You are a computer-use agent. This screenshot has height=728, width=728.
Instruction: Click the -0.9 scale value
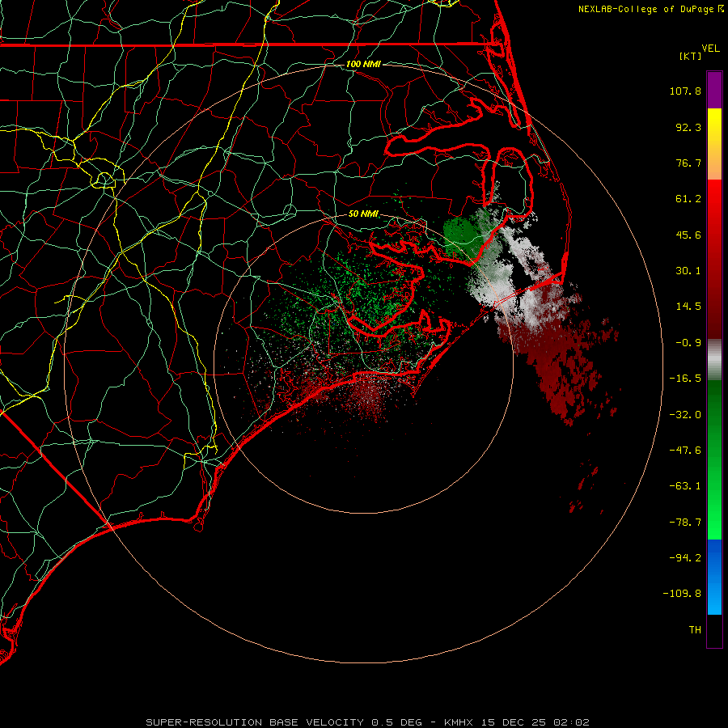pyautogui.click(x=688, y=343)
